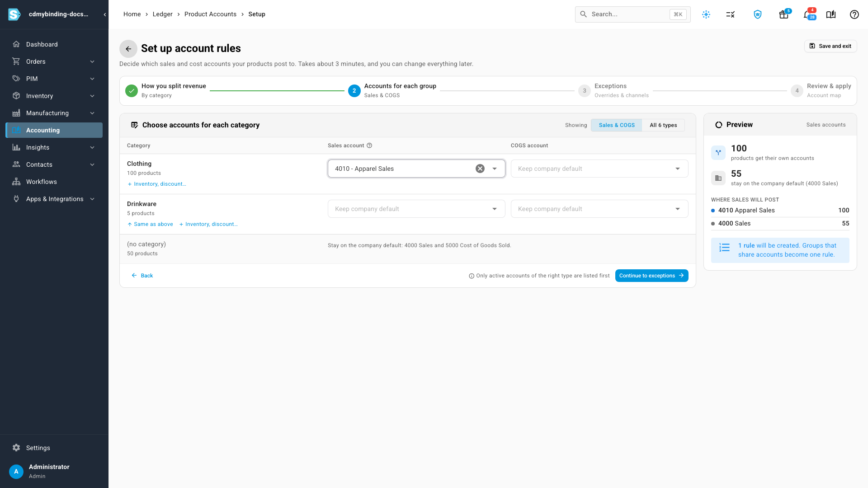Screen dimensions: 868x488
Task: Click the Administrator avatar icon
Action: 16,471
